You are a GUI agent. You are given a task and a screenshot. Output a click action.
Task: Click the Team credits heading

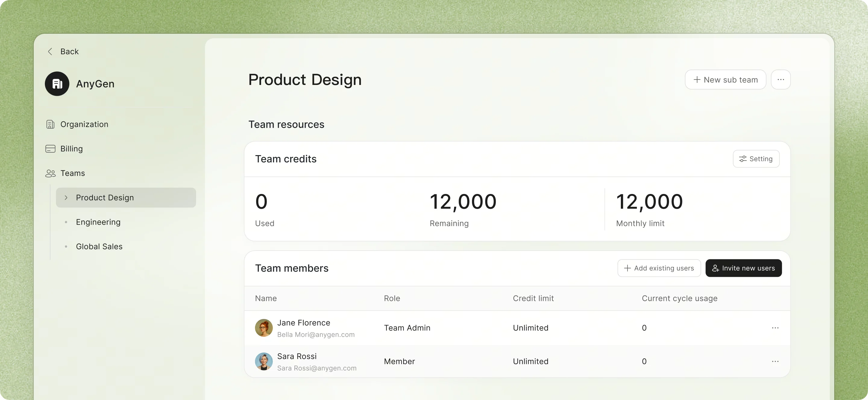tap(286, 159)
